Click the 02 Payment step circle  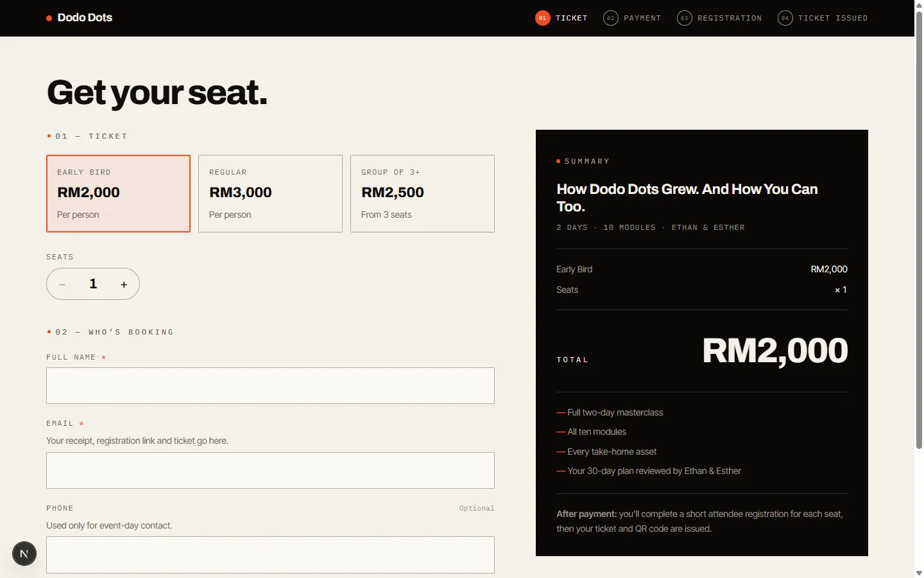pyautogui.click(x=611, y=18)
